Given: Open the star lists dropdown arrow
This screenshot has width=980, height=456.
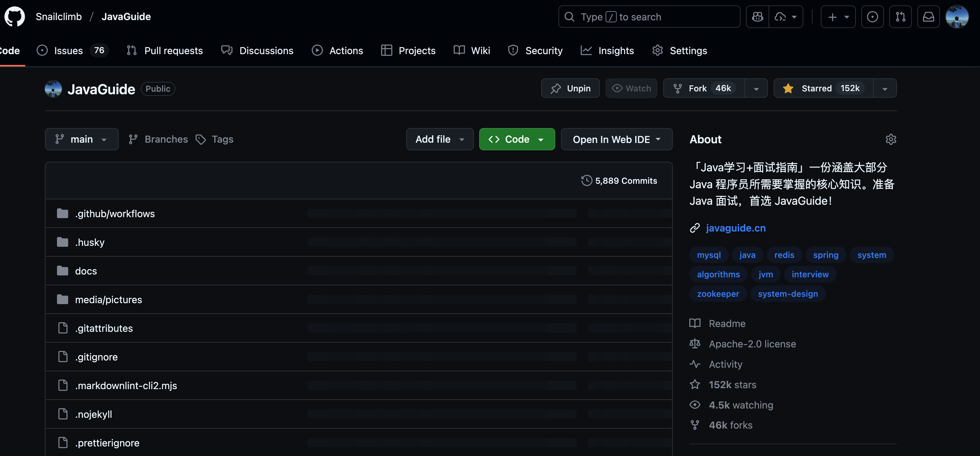Looking at the screenshot, I should (x=885, y=88).
